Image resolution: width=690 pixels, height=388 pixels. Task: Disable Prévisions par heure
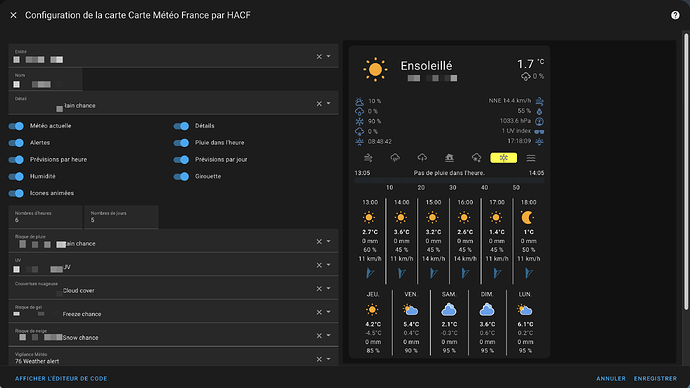point(16,160)
